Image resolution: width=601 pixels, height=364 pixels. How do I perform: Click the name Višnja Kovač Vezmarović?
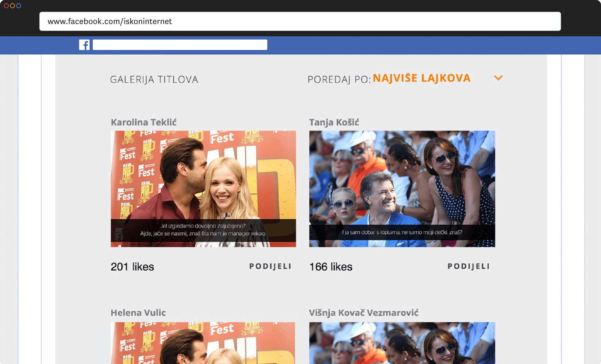(x=364, y=313)
